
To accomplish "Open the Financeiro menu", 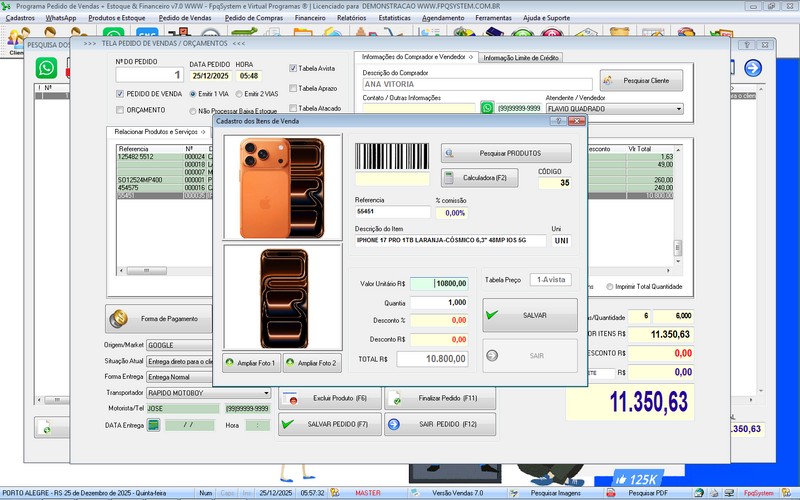I will tap(310, 18).
